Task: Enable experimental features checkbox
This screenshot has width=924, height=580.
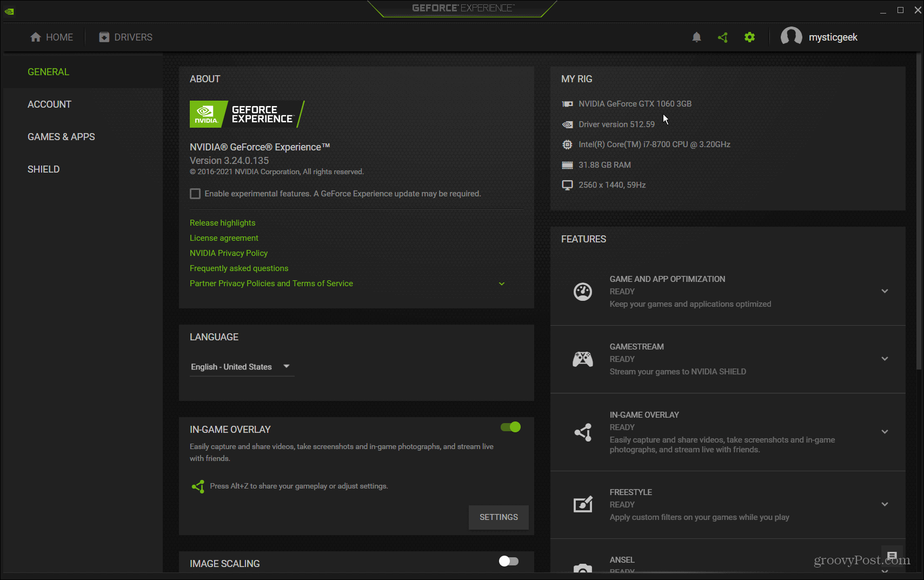Action: [x=195, y=194]
